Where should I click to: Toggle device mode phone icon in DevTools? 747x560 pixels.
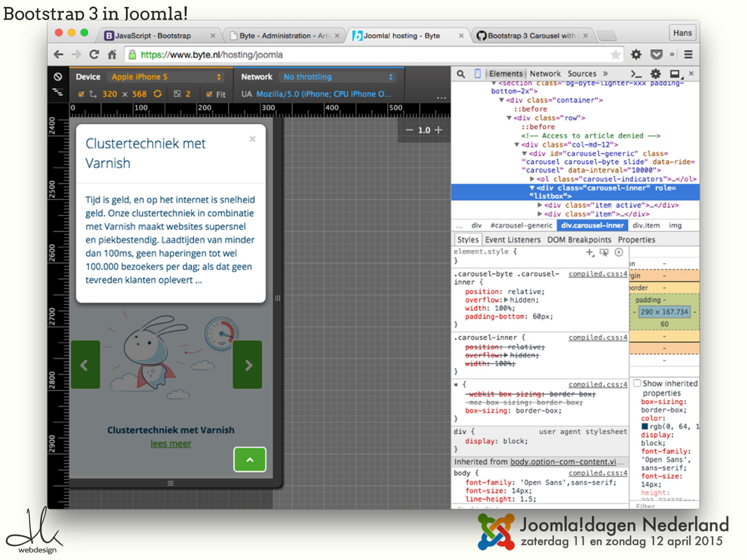[x=478, y=74]
